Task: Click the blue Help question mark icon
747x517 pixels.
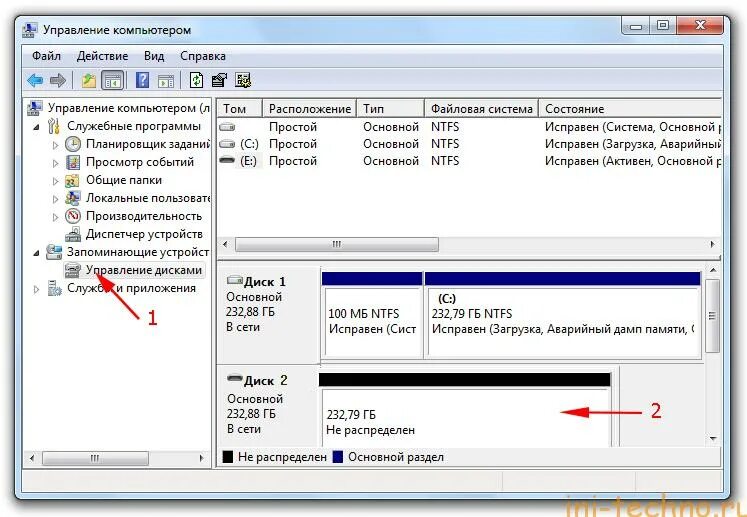Action: (142, 80)
